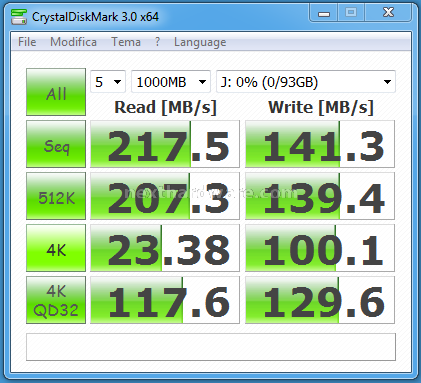Run the 4K QD32 test
This screenshot has height=383, width=421.
(56, 300)
